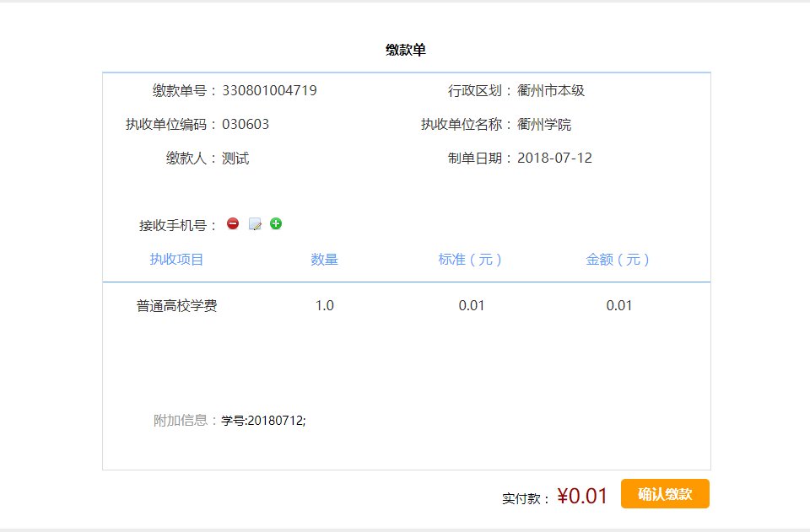Click the quantity value 1.0
This screenshot has height=532, width=810.
(324, 305)
